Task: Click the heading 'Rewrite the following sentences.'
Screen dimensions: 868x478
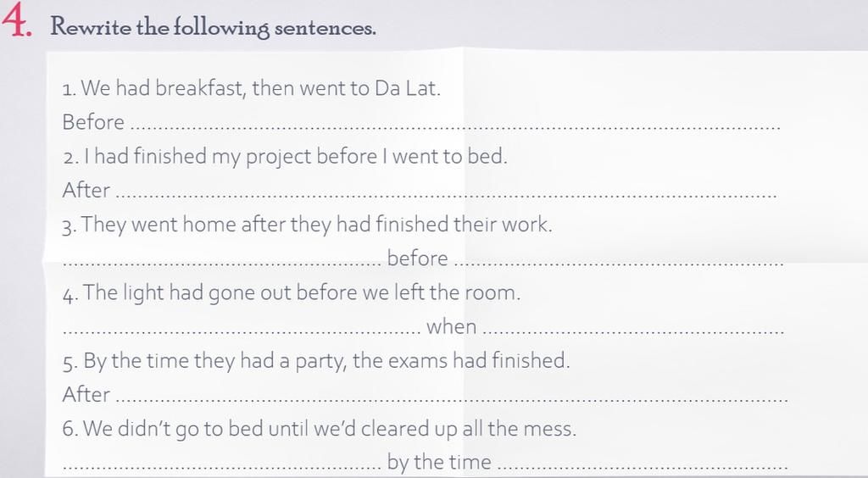Action: [213, 27]
